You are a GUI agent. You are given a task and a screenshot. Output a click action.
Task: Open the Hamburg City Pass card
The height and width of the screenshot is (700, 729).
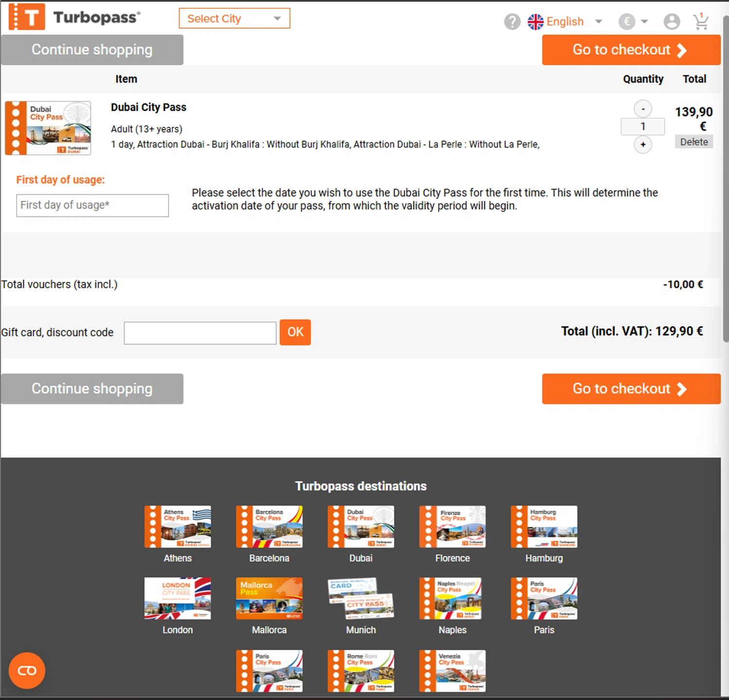[x=544, y=526]
